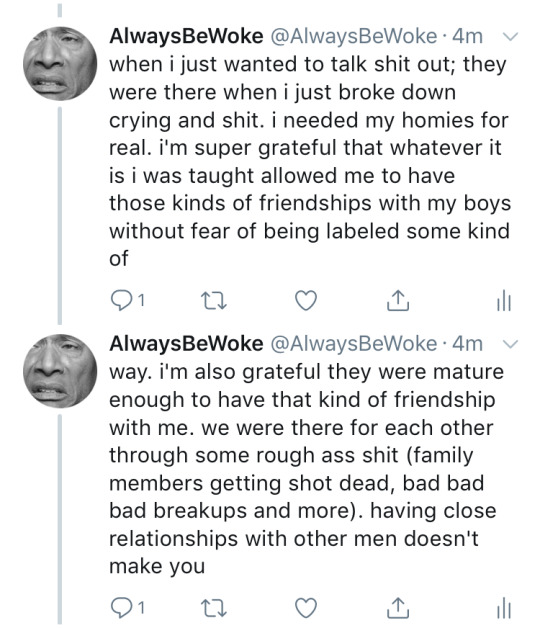Viewport: 540px width, 628px height.
Task: Open @AlwaysBeWoke handle in second tweet
Action: coord(354,344)
